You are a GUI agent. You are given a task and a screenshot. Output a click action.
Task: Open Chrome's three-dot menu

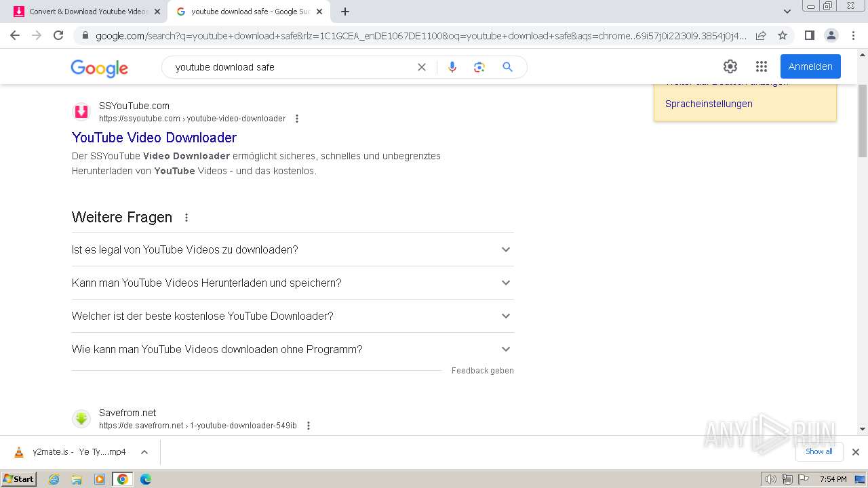853,35
